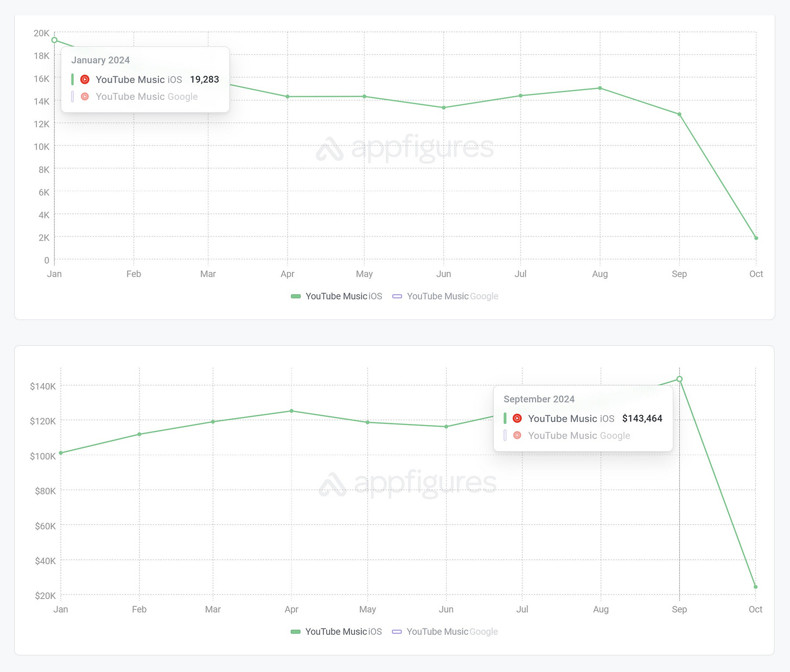Viewport: 790px width, 672px height.
Task: Select September data point in top chart
Action: [x=679, y=115]
